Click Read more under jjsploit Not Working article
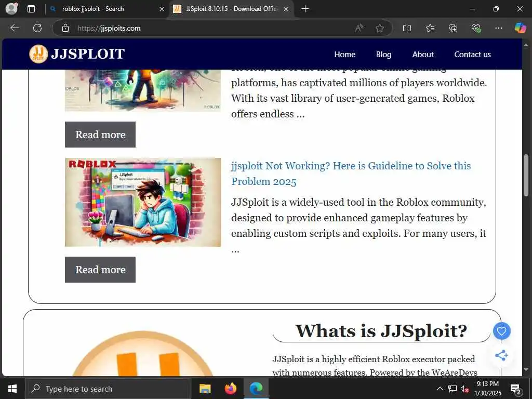The height and width of the screenshot is (399, 532). pos(100,270)
